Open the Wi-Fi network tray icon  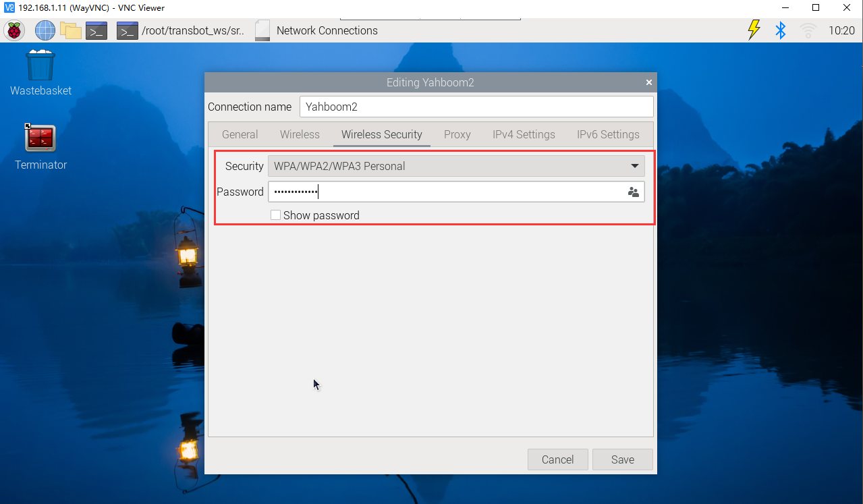tap(808, 30)
